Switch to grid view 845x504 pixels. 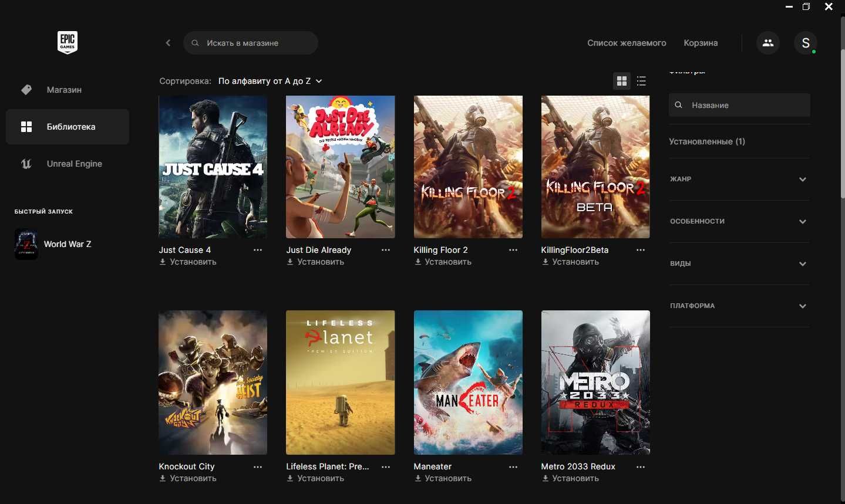tap(622, 81)
